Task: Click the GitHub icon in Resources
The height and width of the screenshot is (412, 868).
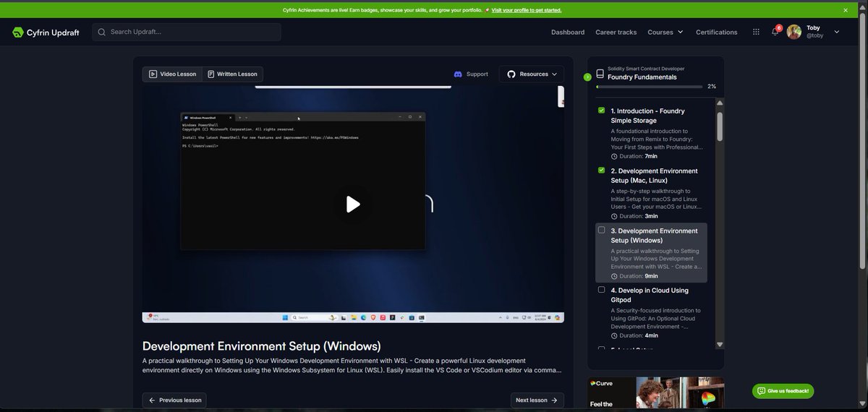Action: click(511, 74)
